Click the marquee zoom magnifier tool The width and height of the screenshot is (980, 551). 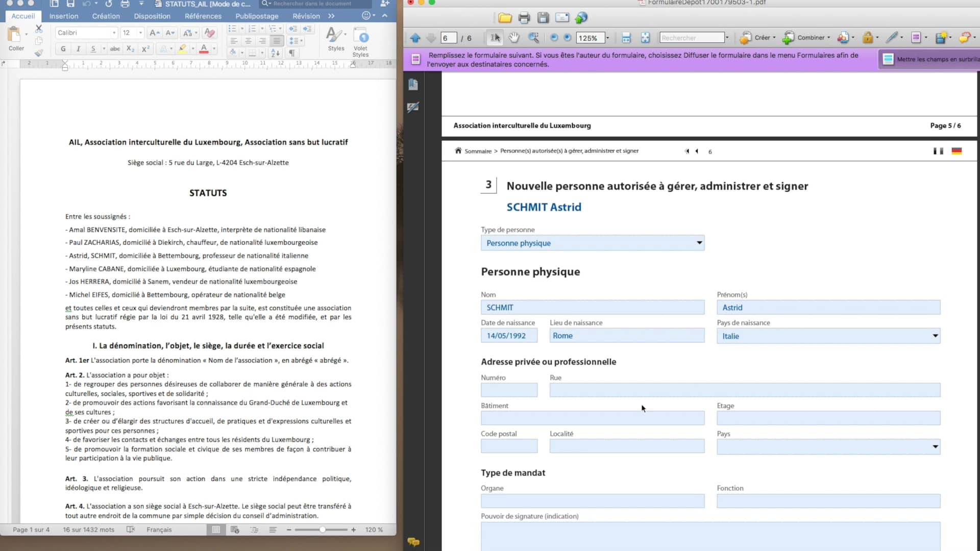pyautogui.click(x=533, y=38)
